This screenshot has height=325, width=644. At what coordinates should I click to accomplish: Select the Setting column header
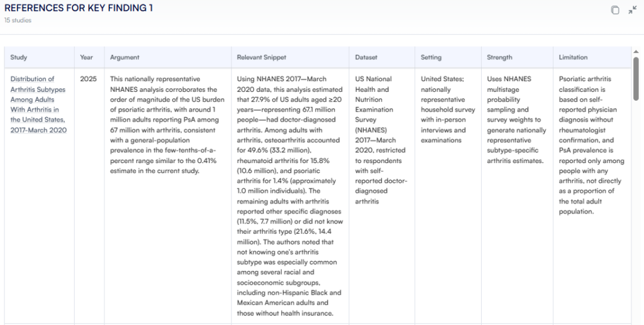point(431,57)
